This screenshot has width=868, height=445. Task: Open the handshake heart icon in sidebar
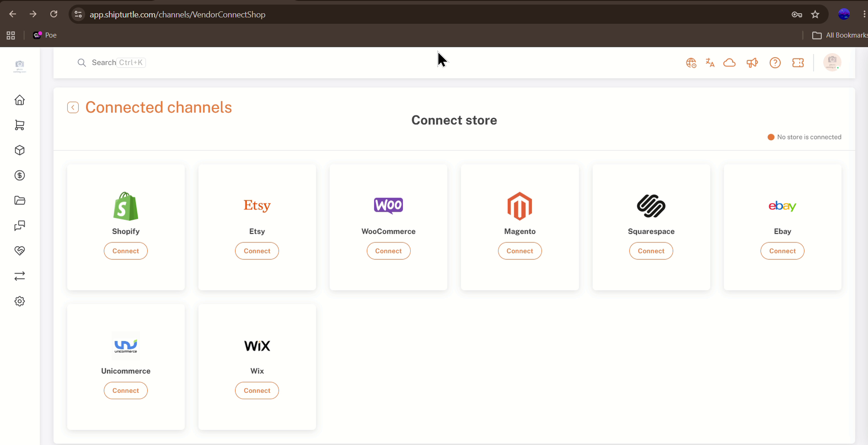coord(20,251)
